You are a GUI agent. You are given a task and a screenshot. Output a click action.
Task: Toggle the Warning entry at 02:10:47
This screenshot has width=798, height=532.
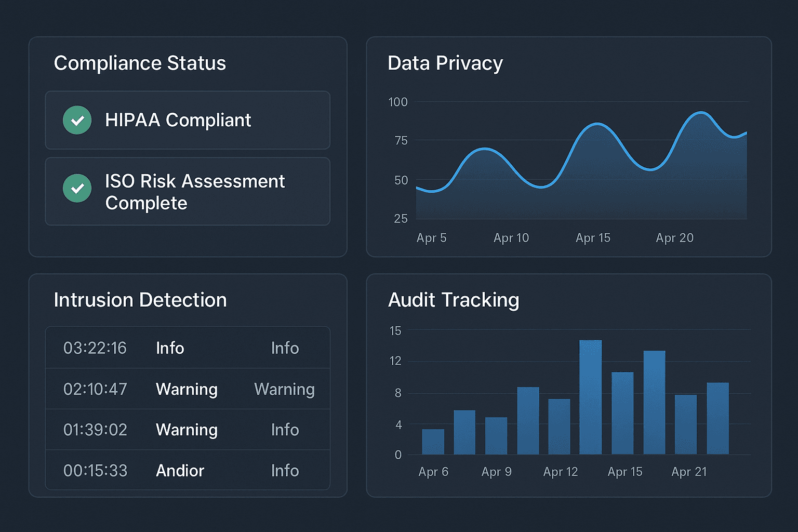[x=188, y=389]
